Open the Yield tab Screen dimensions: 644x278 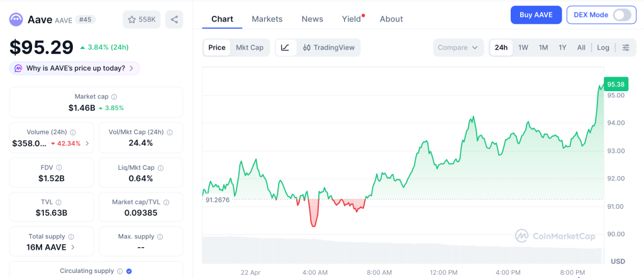[352, 19]
